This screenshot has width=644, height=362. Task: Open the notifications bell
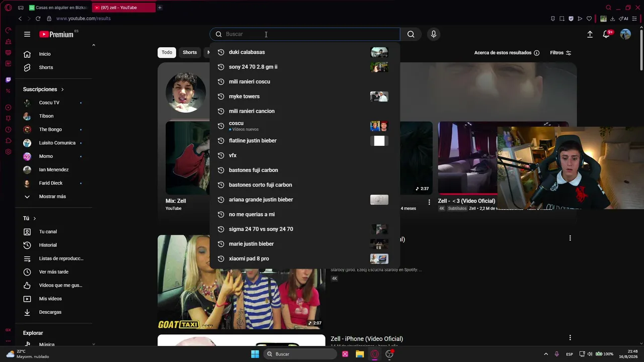click(607, 34)
